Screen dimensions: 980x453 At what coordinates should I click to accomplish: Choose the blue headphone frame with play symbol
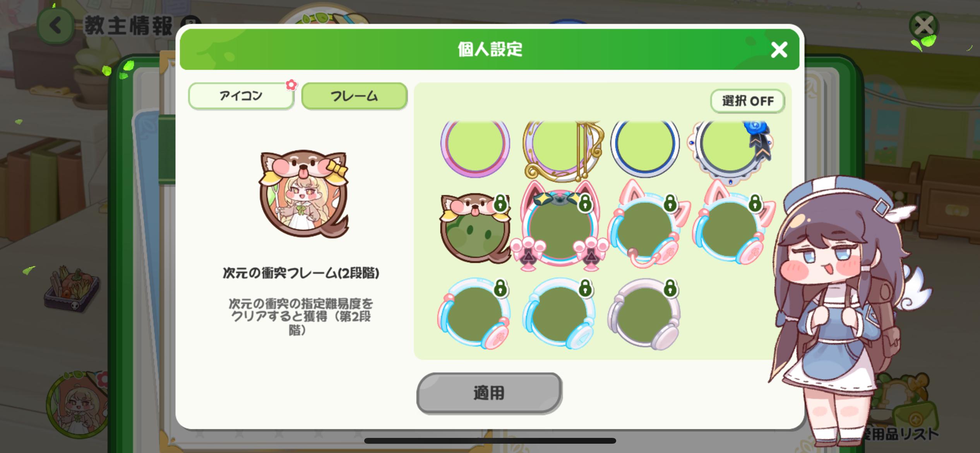coord(559,313)
